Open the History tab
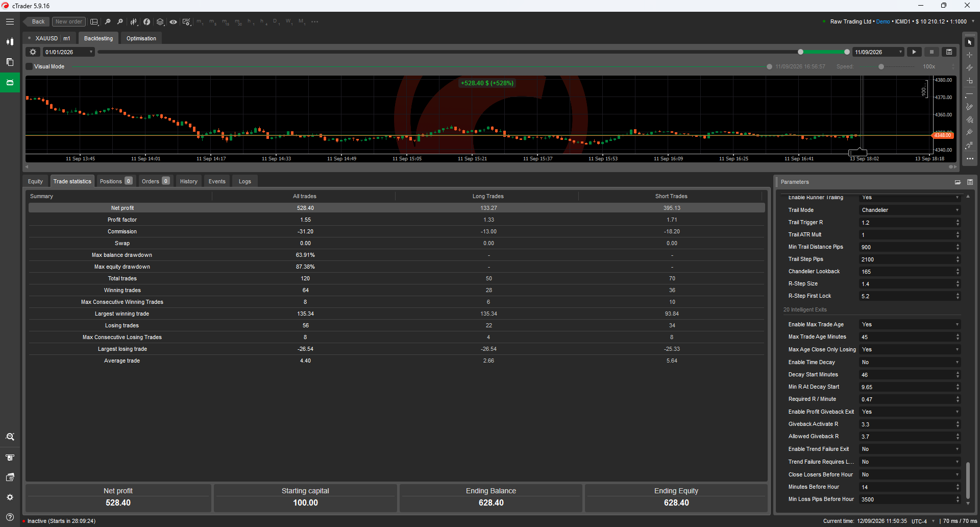This screenshot has width=980, height=527. pos(189,181)
